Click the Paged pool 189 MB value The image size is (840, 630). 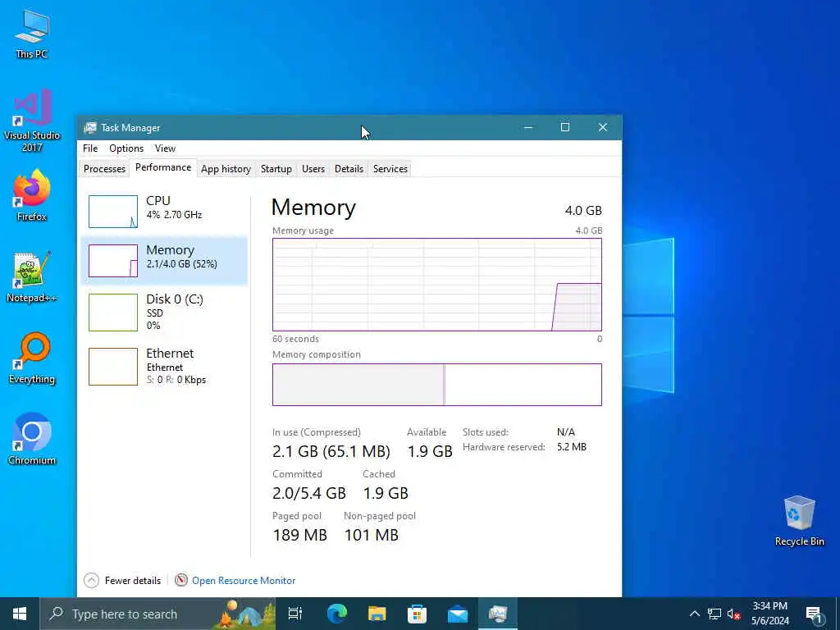click(x=299, y=535)
